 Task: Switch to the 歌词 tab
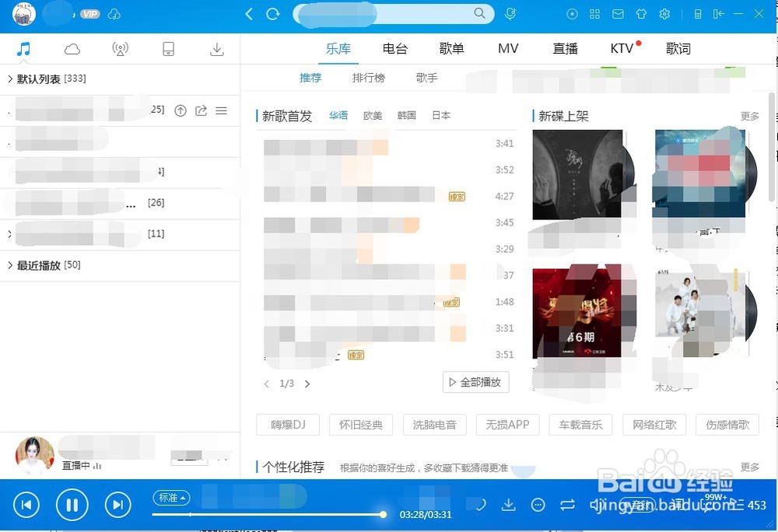[x=678, y=48]
